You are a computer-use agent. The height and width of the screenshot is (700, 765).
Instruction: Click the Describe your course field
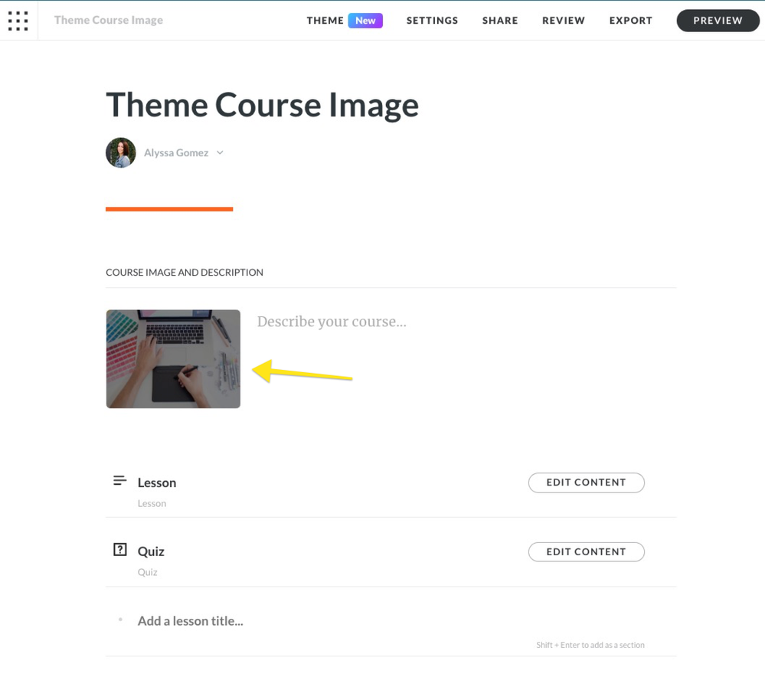point(332,322)
